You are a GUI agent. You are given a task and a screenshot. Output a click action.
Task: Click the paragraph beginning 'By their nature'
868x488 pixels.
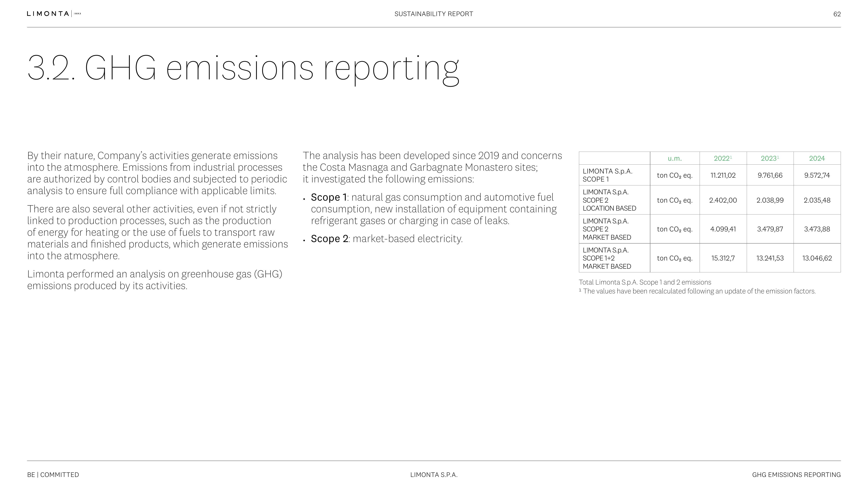pyautogui.click(x=157, y=173)
